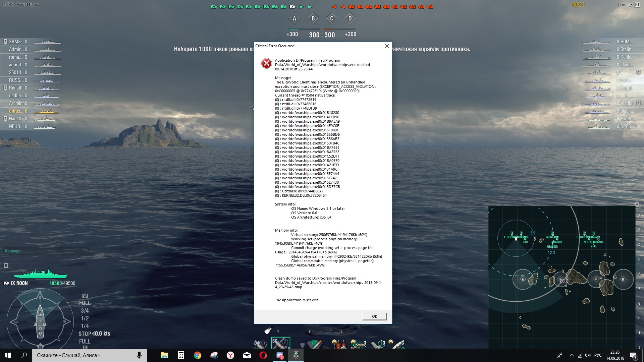Open the Windows notification center
The height and width of the screenshot is (362, 644).
tap(633, 355)
